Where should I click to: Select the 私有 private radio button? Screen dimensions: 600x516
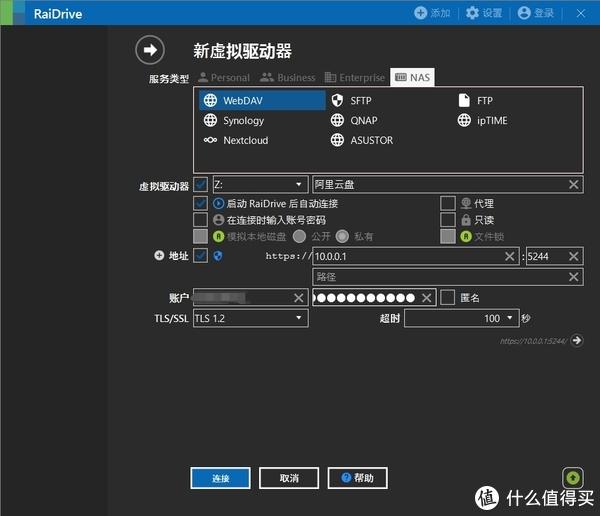coord(342,237)
